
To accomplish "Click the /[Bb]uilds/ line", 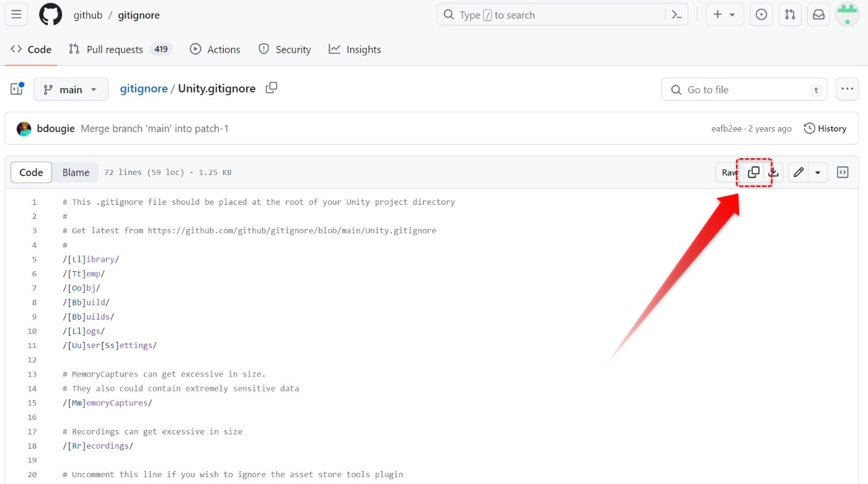I will [x=89, y=316].
